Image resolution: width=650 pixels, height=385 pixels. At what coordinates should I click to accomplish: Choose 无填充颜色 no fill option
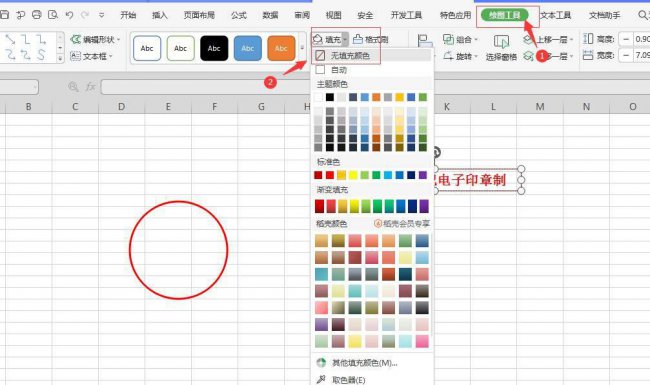[x=372, y=55]
